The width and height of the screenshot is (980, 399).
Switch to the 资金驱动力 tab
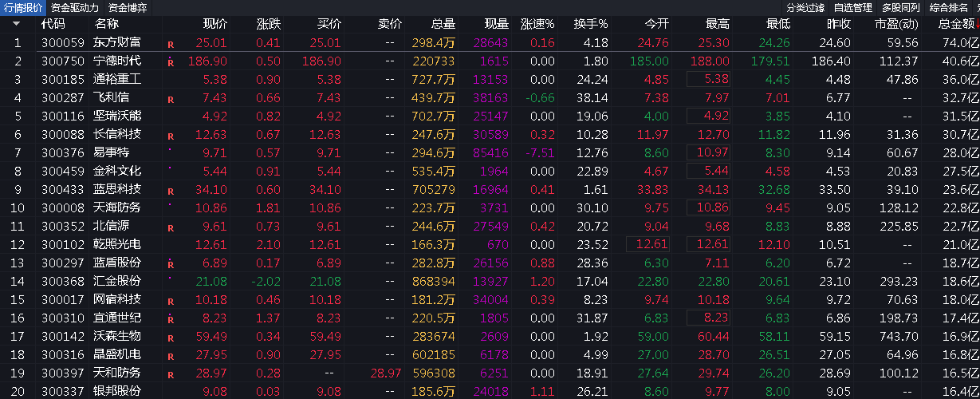75,7
